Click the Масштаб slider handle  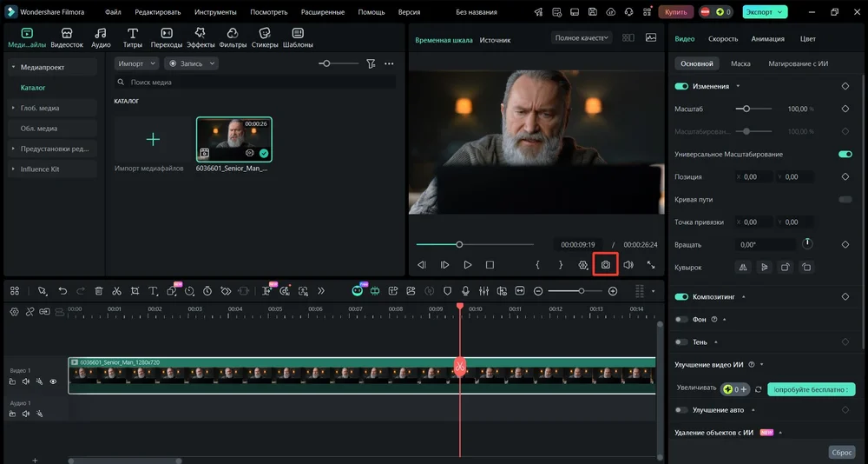pos(746,109)
